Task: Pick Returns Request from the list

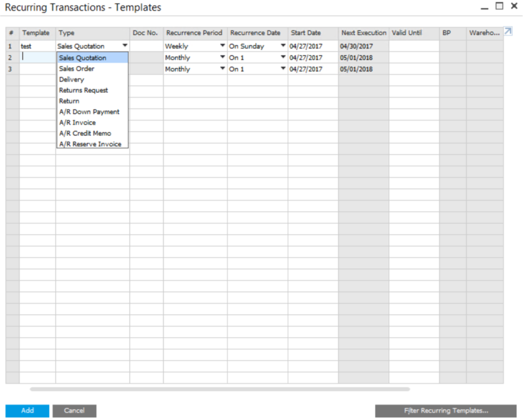Action: tap(83, 90)
